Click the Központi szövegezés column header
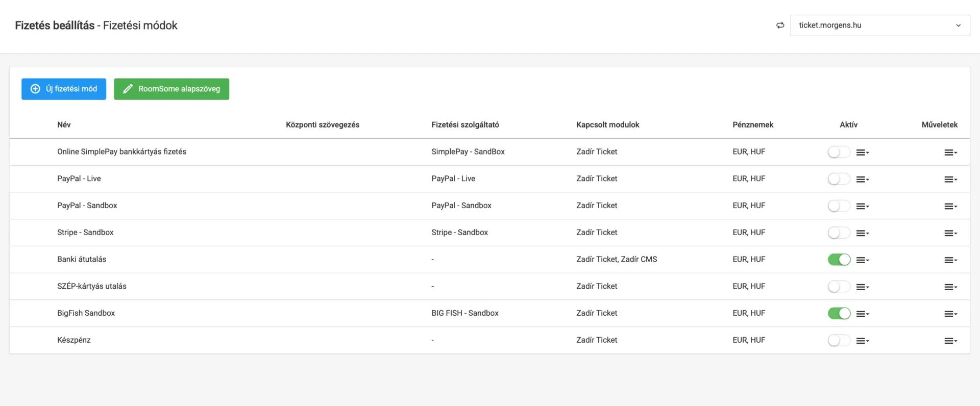The image size is (980, 406). click(323, 125)
